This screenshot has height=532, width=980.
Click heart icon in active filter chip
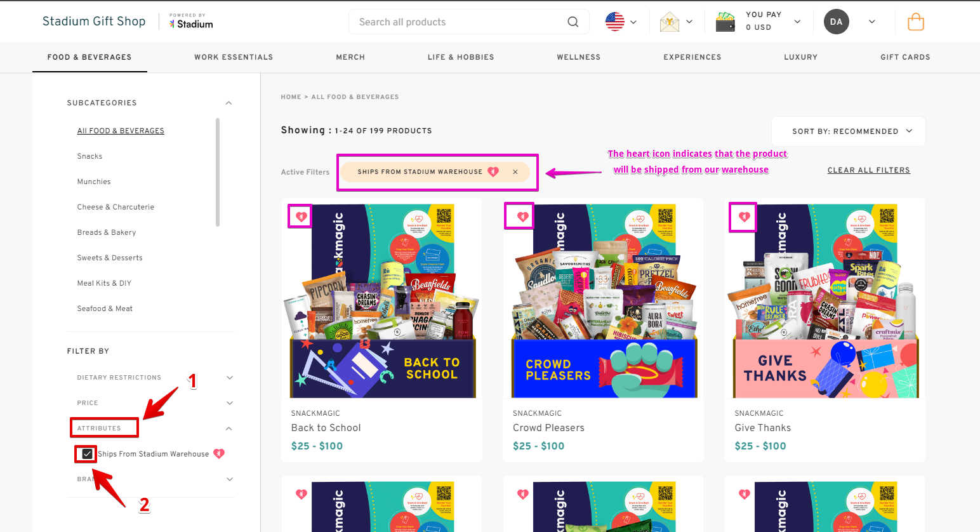(x=493, y=171)
